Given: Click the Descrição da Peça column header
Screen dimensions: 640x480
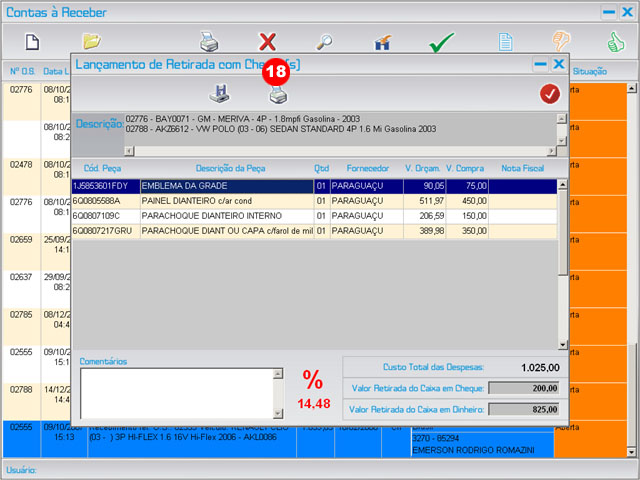Looking at the screenshot, I should (230, 168).
